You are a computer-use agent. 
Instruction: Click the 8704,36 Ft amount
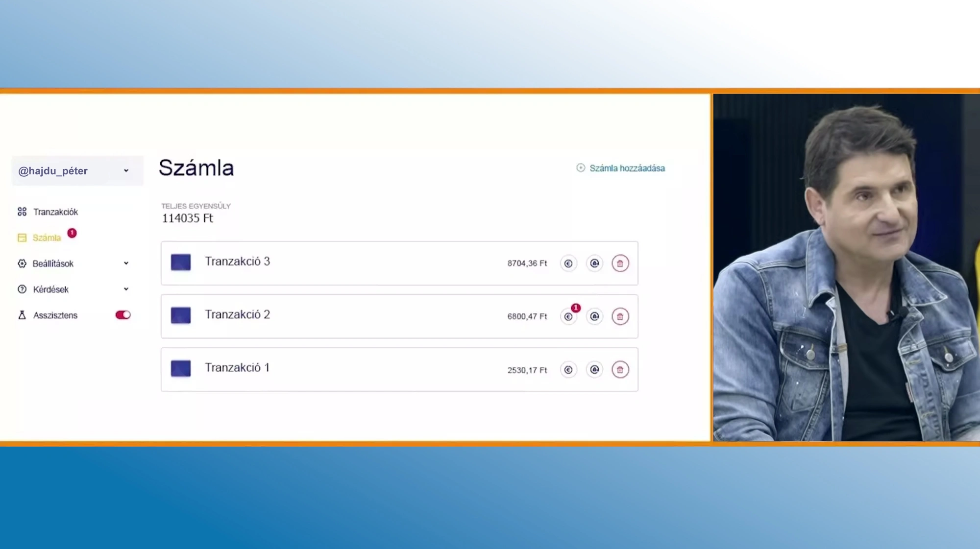pyautogui.click(x=527, y=263)
